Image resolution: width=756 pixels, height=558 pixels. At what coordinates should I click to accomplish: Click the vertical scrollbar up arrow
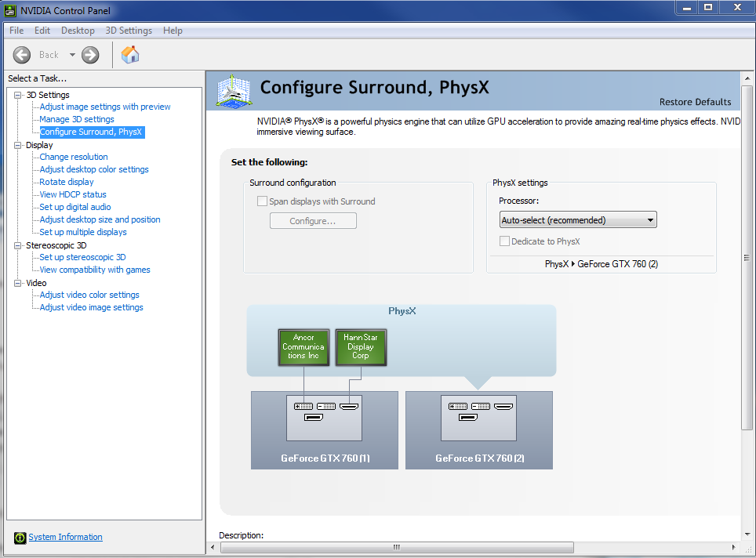747,78
